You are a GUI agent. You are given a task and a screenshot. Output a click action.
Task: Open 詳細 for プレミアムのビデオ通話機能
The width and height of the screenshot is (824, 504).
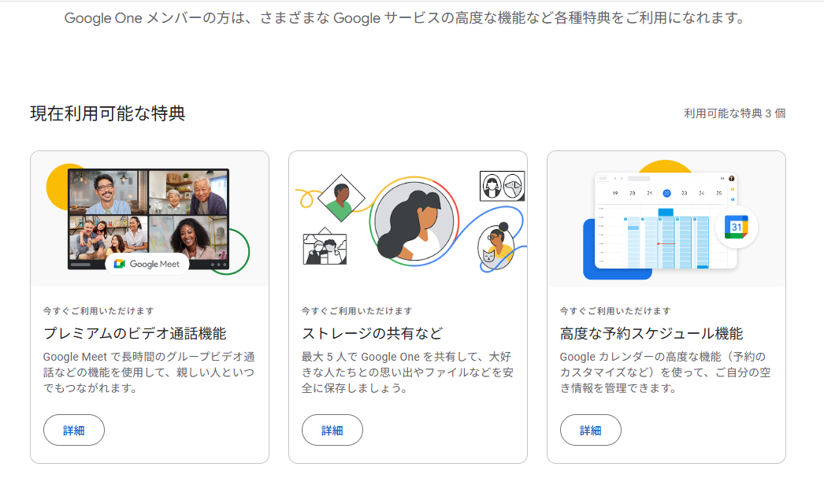[74, 430]
